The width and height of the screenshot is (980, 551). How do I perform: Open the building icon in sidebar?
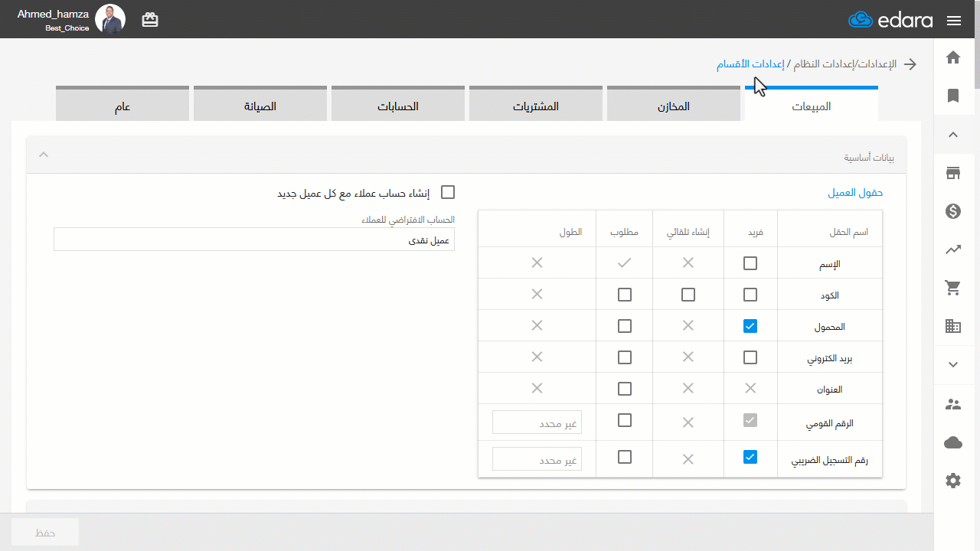953,327
